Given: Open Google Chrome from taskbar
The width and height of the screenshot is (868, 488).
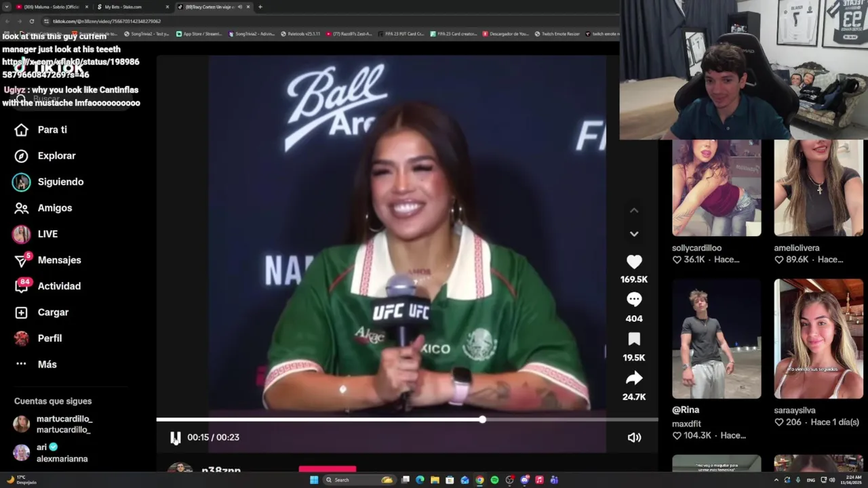Looking at the screenshot, I should [479, 480].
